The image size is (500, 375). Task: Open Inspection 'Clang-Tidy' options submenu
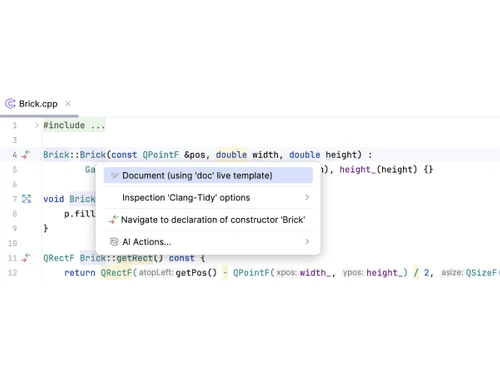[208, 198]
